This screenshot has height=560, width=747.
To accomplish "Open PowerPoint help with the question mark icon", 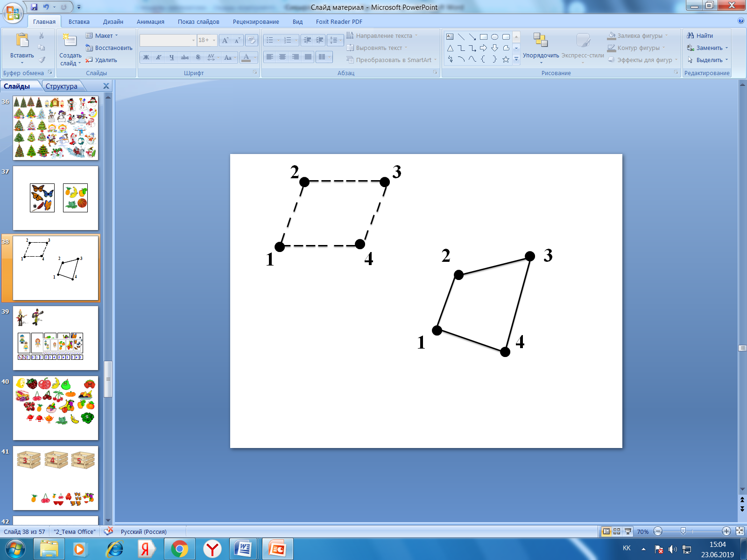I will pos(741,21).
